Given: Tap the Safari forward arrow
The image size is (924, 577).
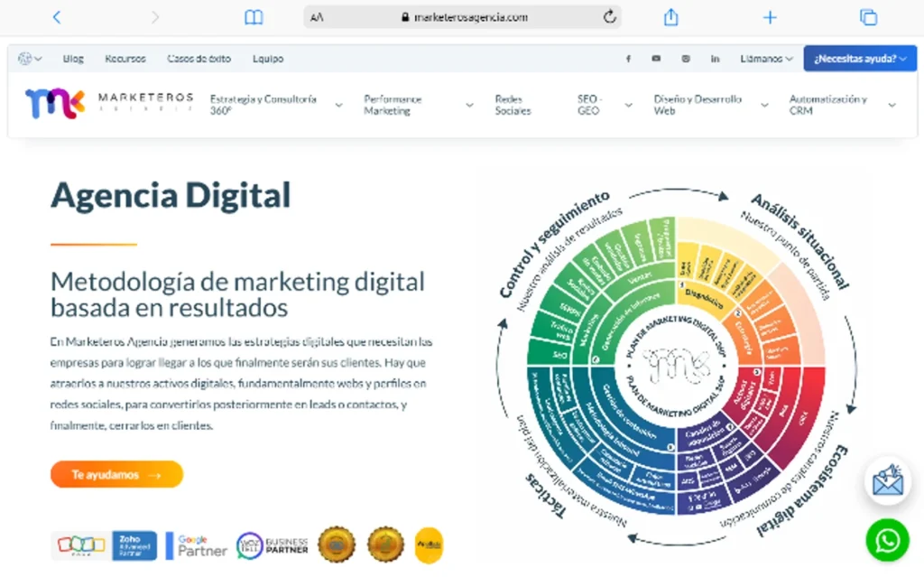Looking at the screenshot, I should (x=155, y=17).
